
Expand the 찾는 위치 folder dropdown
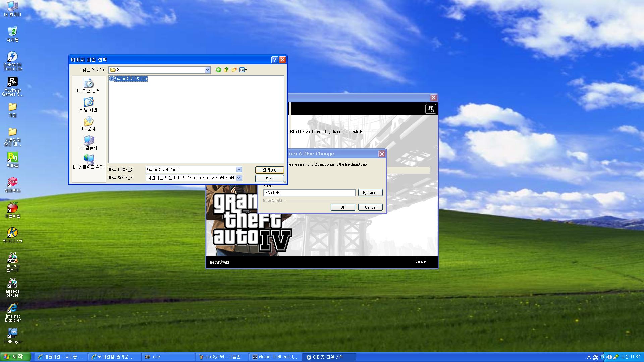pos(207,70)
